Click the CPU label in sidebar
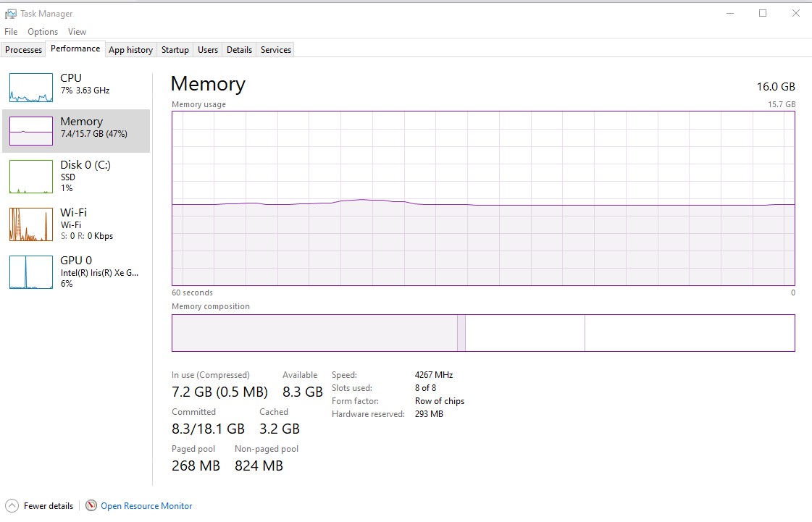The image size is (812, 522). pos(71,77)
